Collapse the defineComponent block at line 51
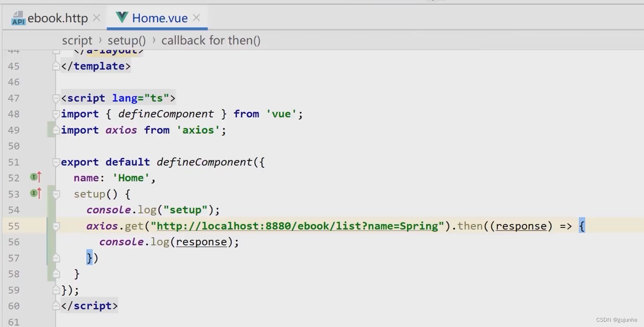This screenshot has width=644, height=327. click(56, 162)
